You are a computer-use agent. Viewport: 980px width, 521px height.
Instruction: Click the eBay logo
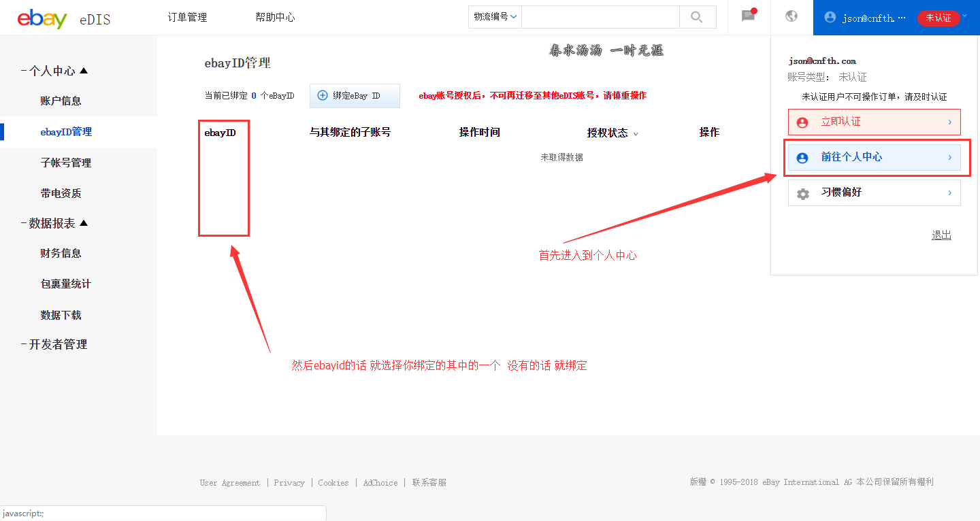coord(42,18)
